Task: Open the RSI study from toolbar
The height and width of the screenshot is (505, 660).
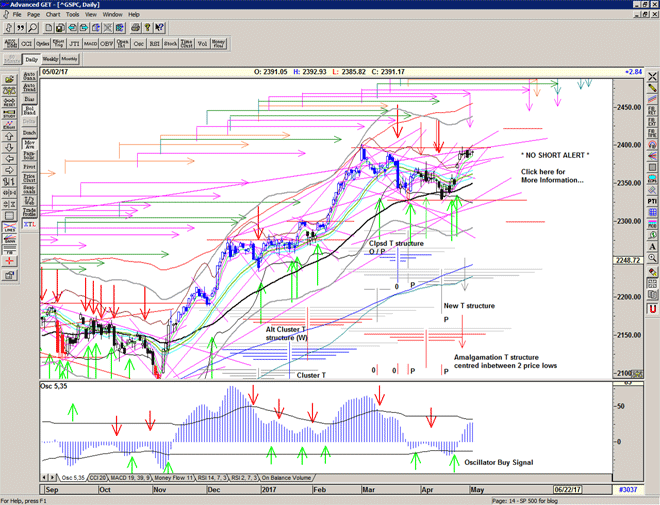Action: (154, 44)
